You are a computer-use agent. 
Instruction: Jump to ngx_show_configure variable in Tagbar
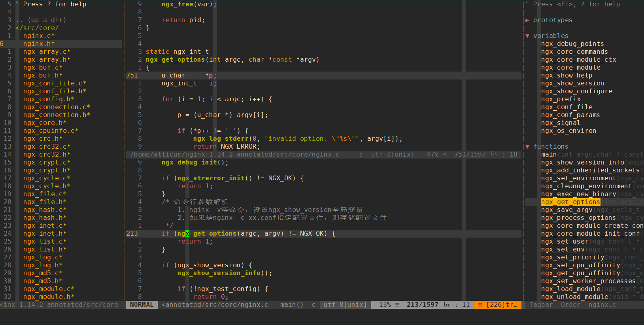pos(576,91)
